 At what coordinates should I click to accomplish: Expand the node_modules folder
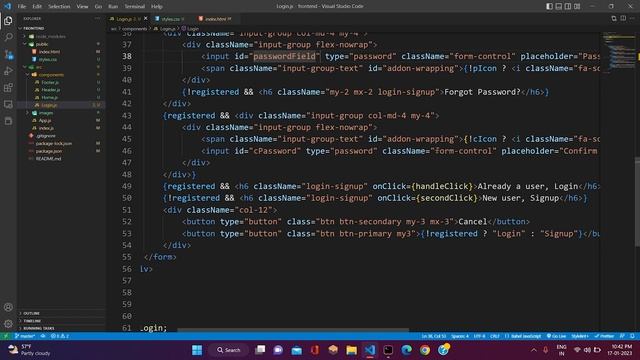click(51, 36)
